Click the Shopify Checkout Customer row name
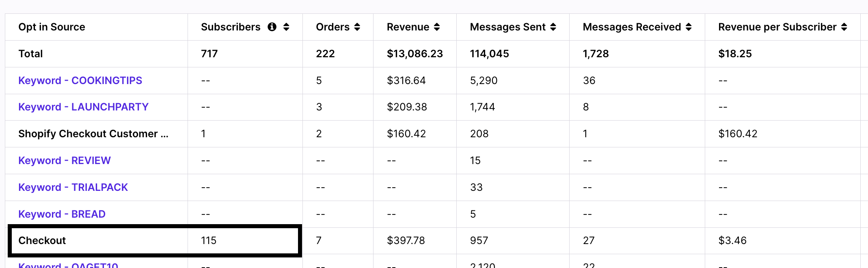The width and height of the screenshot is (868, 268). (93, 134)
